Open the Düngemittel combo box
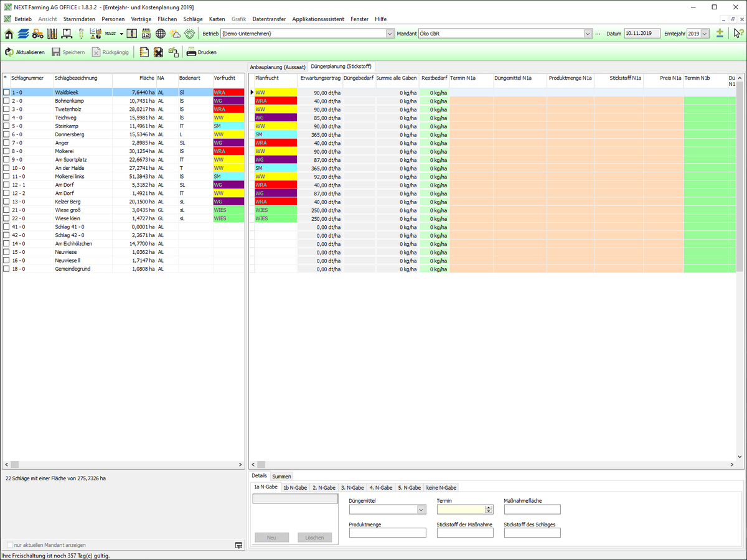 click(421, 510)
